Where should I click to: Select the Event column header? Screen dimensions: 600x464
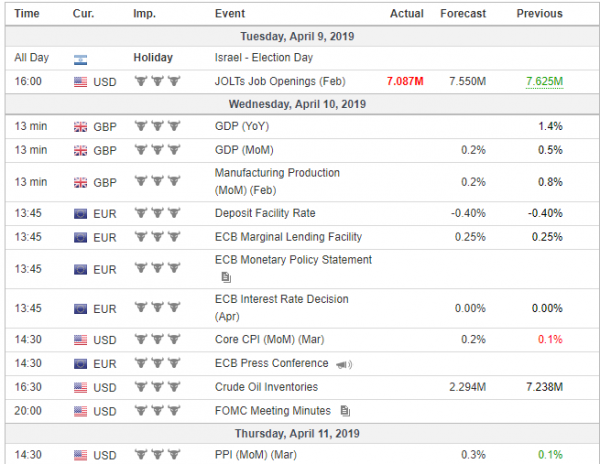[230, 14]
